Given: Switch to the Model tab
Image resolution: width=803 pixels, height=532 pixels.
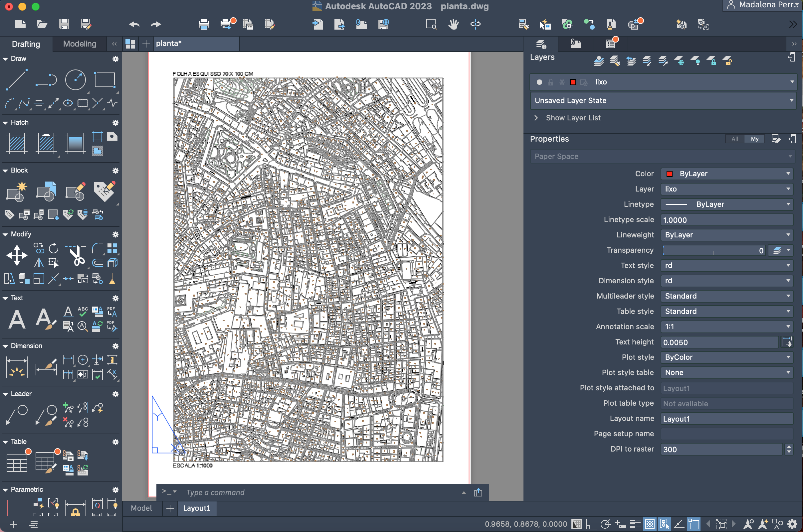Looking at the screenshot, I should 141,508.
